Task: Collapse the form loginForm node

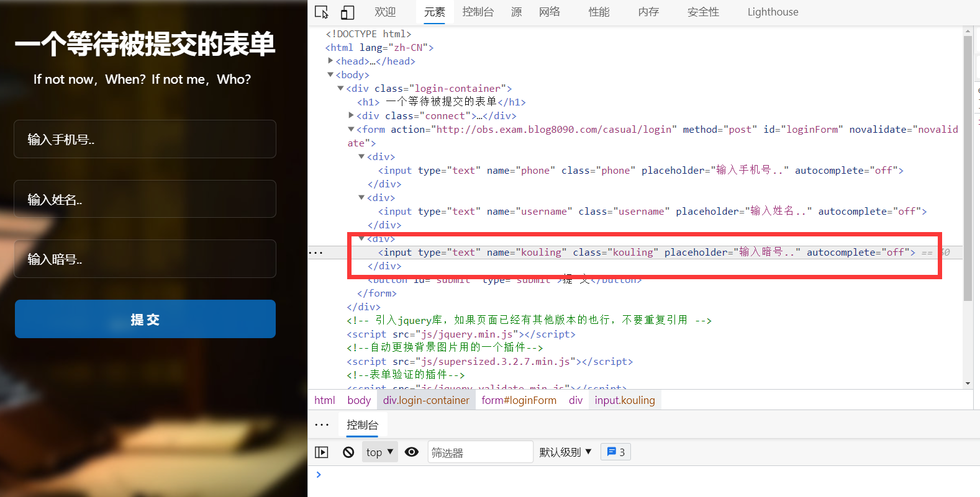Action: click(x=351, y=129)
